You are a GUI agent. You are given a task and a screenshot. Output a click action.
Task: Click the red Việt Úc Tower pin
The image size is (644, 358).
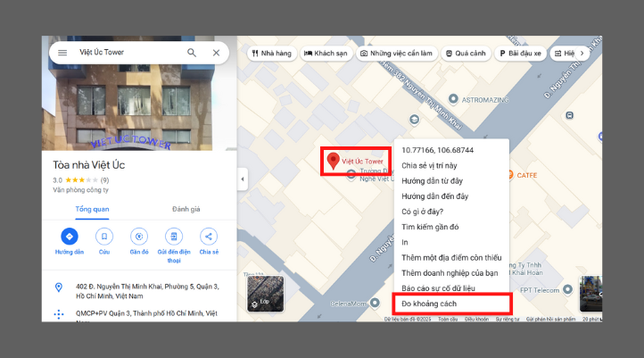click(333, 161)
